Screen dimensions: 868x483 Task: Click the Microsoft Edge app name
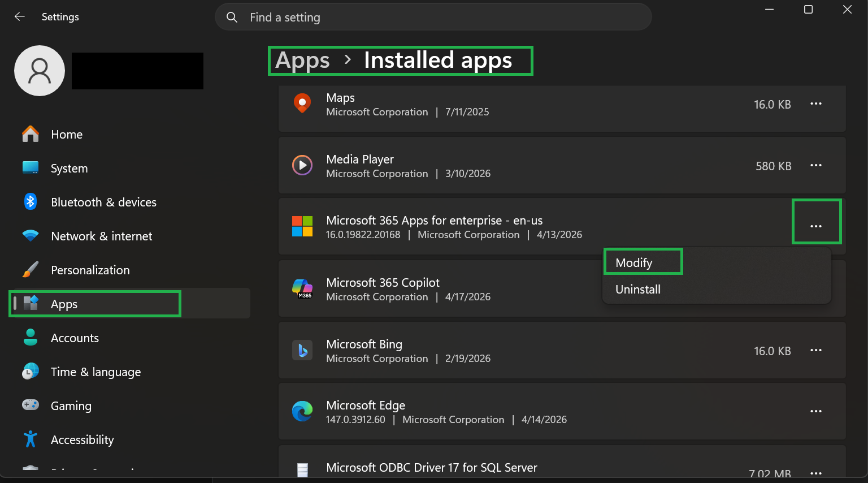coord(366,406)
